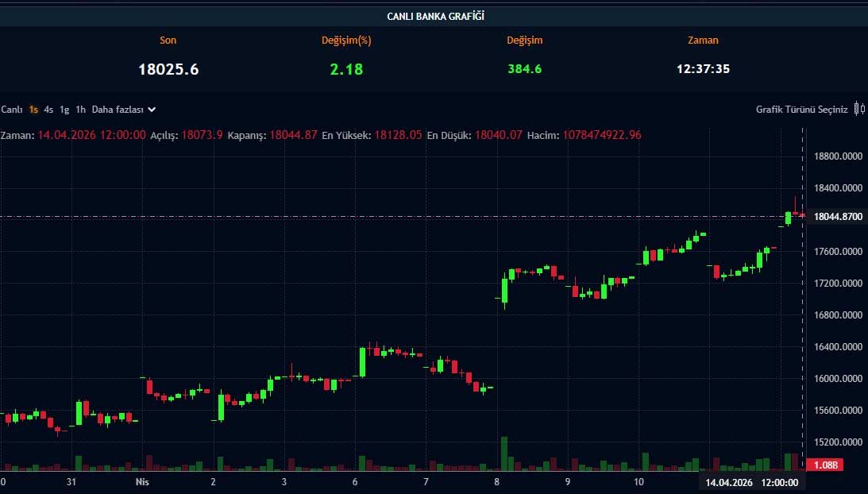Image resolution: width=868 pixels, height=494 pixels.
Task: Click the tallest volume bar at date 8
Action: point(504,453)
